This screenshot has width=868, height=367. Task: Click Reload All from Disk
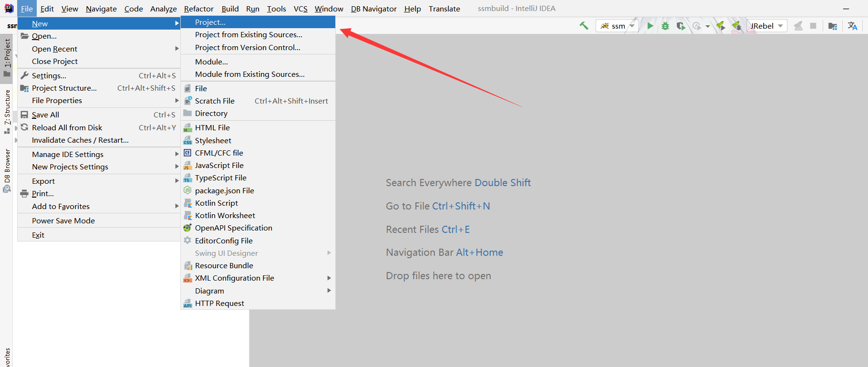click(99, 127)
